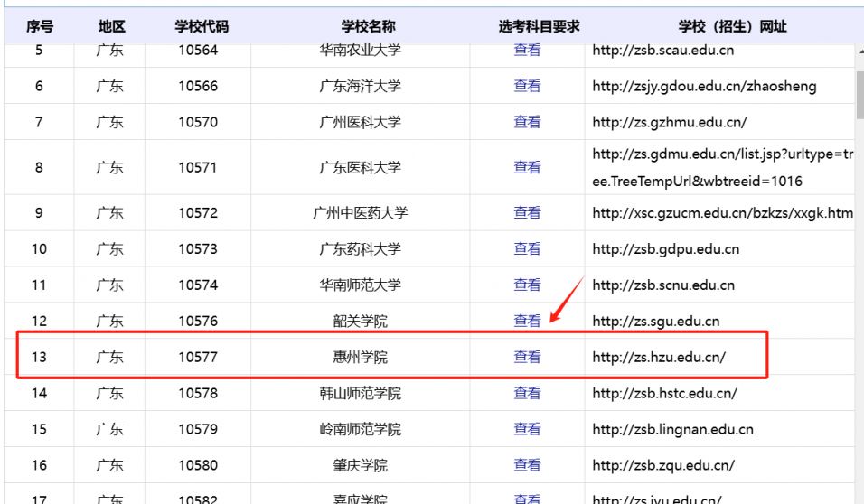Screen dimensions: 864x504
Task: Open 查看 link for 岭南师范学院
Action: [527, 429]
